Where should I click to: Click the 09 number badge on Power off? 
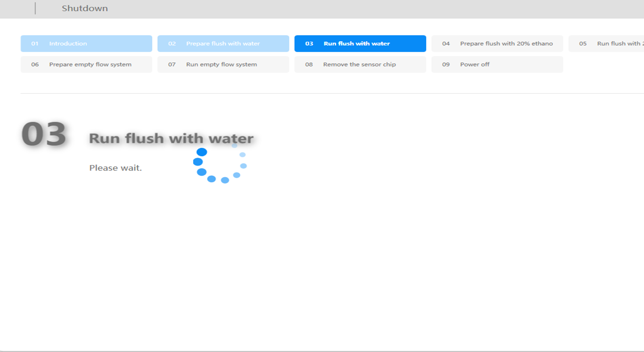point(446,65)
